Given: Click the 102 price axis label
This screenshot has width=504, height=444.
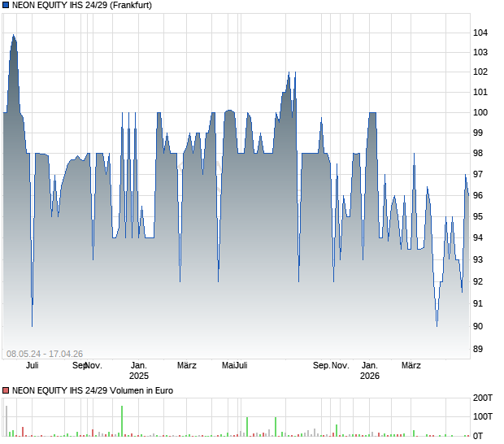Looking at the screenshot, I should pyautogui.click(x=480, y=72).
